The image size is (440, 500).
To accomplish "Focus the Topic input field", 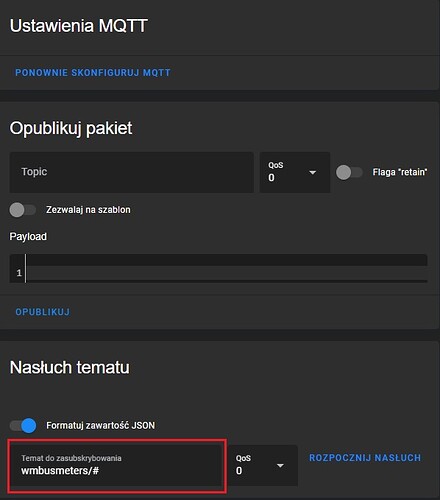I will pos(132,172).
